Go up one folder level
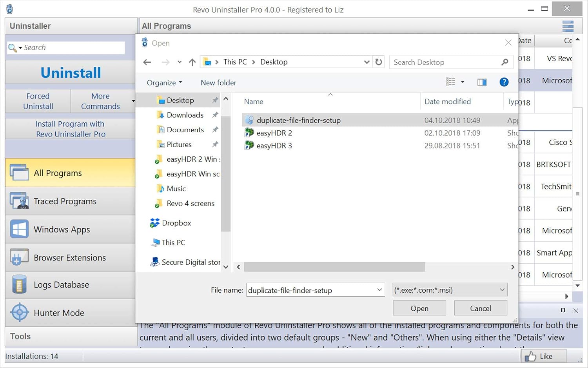Screen dimensions: 588x368 tap(192, 62)
